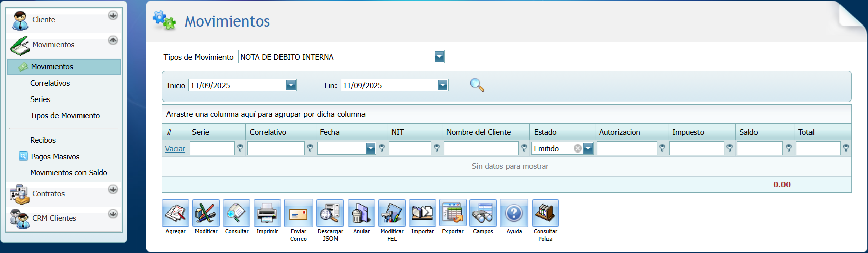
Task: Click the Fecha column filter icon
Action: coord(382,148)
